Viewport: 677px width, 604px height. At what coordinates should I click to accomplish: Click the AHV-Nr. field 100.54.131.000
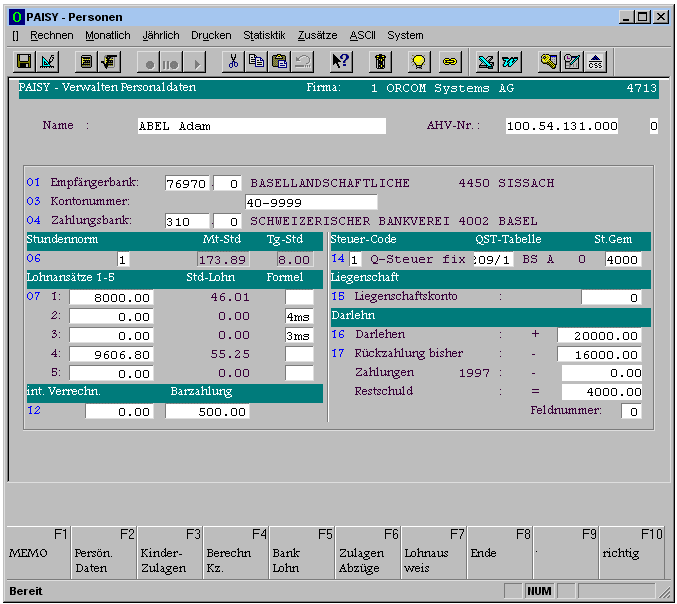point(562,126)
